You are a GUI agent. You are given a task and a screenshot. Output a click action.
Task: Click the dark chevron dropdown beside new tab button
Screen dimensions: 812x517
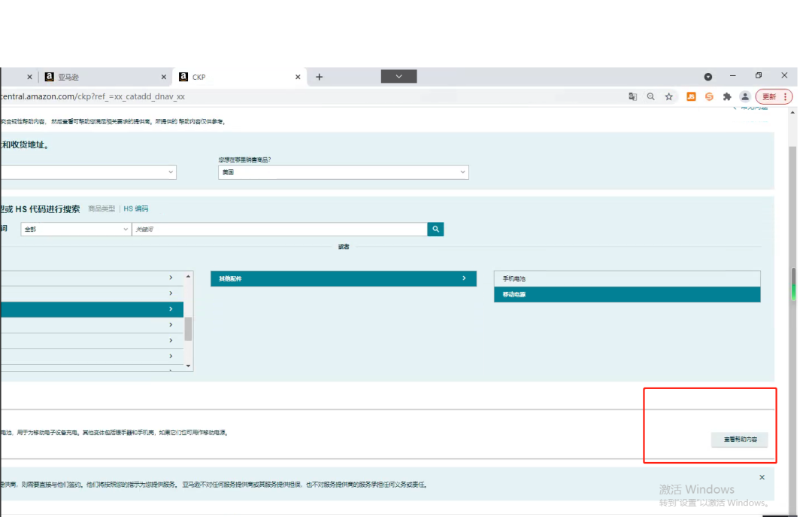[398, 76]
